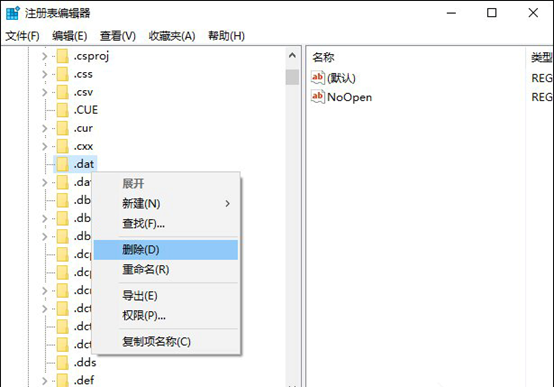Click the .cur folder icon
Screen dimensions: 554x387
click(63, 128)
